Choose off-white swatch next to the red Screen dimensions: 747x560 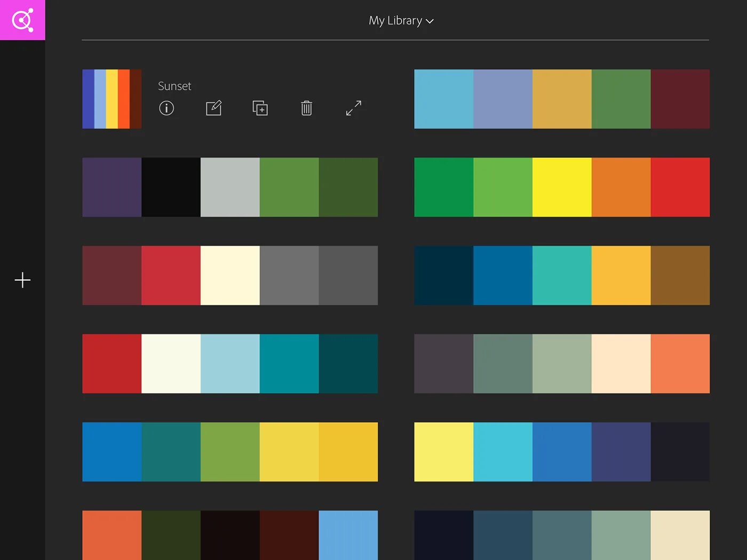click(171, 364)
